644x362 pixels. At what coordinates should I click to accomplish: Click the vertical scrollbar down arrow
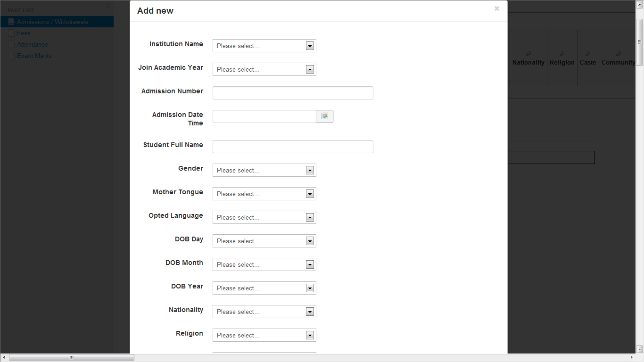point(640,349)
